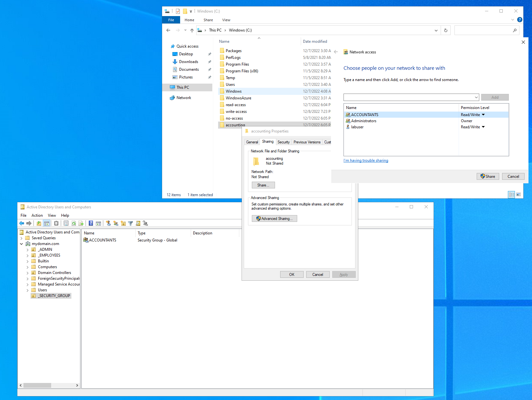Viewport: 532px width, 400px height.
Task: Click I'm having trouble sharing link
Action: [366, 160]
